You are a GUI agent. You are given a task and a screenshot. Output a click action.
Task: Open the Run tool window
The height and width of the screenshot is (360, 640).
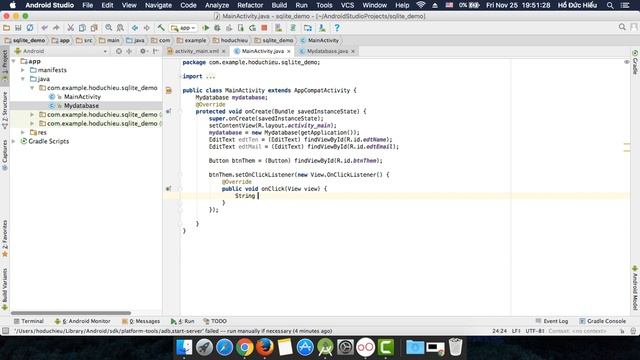click(x=183, y=321)
